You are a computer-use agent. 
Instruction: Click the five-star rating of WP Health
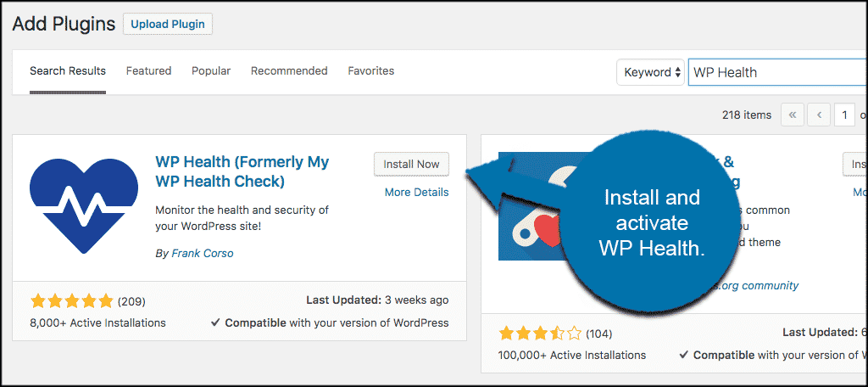click(x=71, y=301)
